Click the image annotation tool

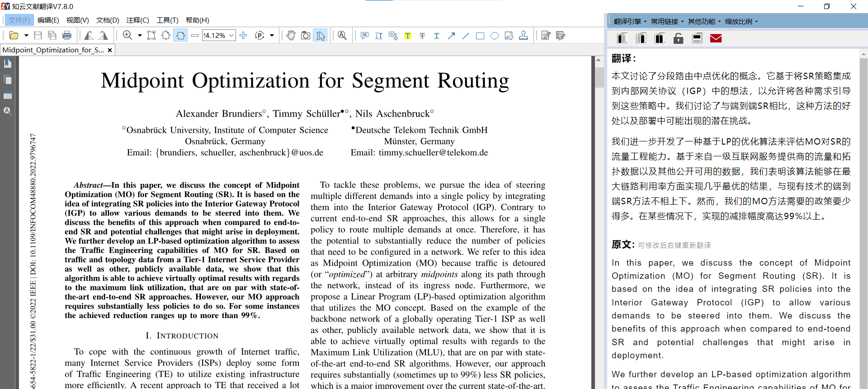coord(509,36)
